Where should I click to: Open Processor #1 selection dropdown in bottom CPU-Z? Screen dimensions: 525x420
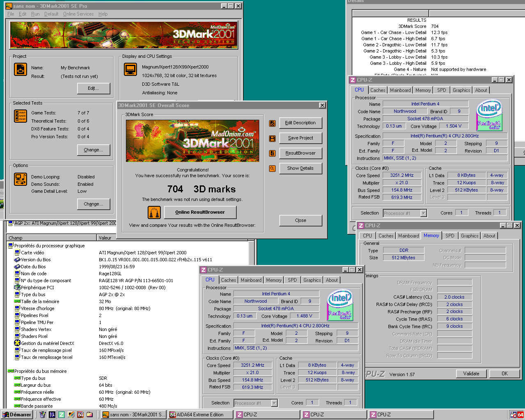pos(274,403)
